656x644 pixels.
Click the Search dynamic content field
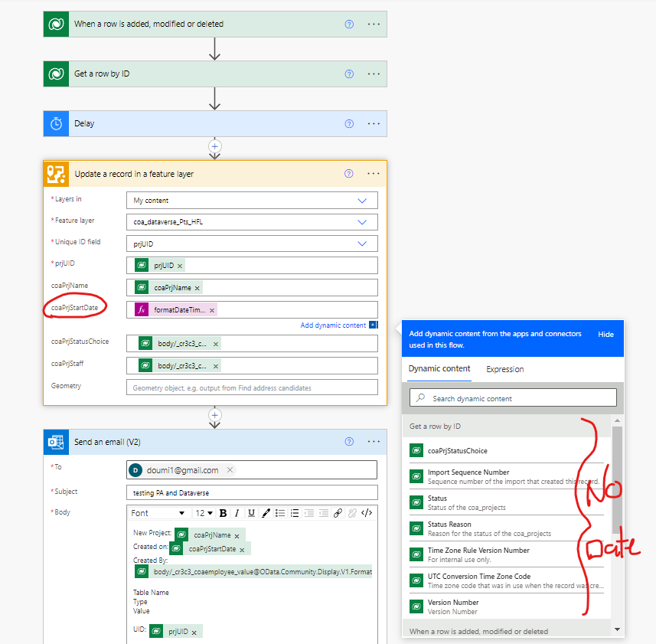[513, 397]
